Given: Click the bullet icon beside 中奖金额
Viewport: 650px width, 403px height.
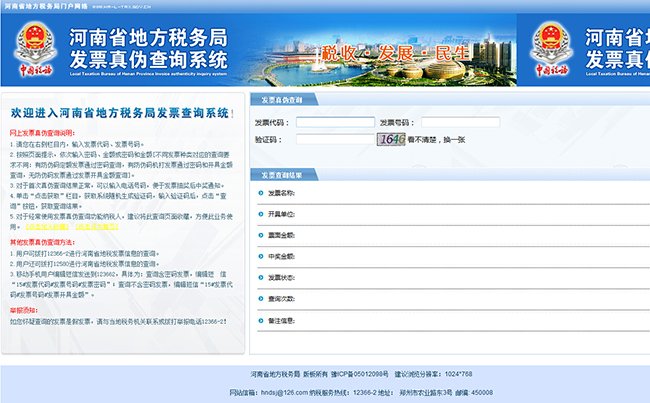Looking at the screenshot, I should point(261,257).
